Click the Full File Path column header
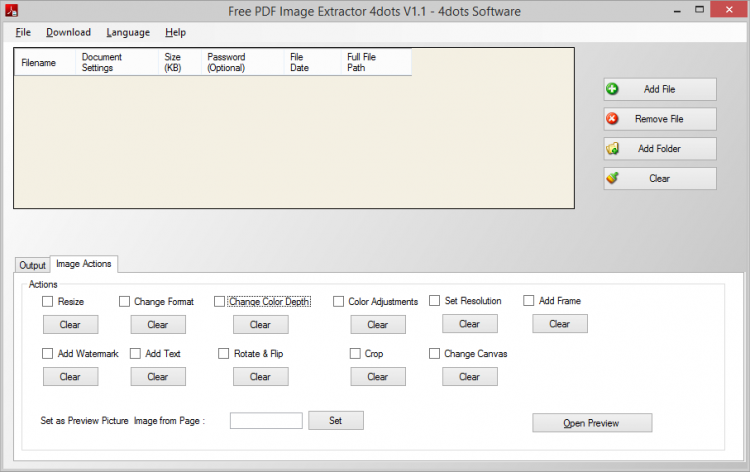This screenshot has width=750, height=472. tap(376, 62)
